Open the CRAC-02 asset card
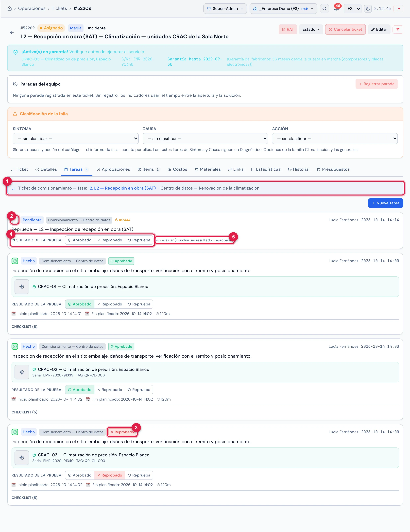Screen dimensions: 410x532 [x=205, y=372]
